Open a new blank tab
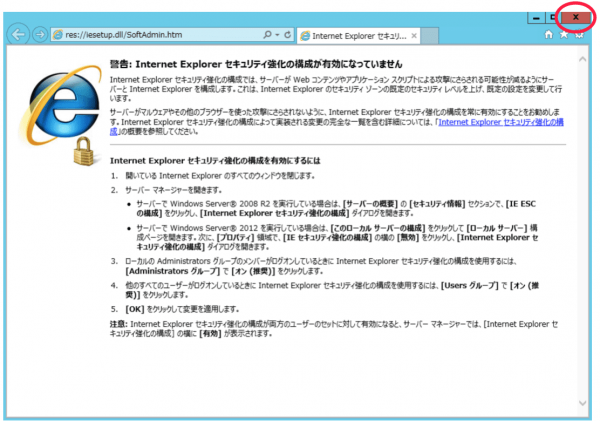600x421 pixels. (429, 36)
